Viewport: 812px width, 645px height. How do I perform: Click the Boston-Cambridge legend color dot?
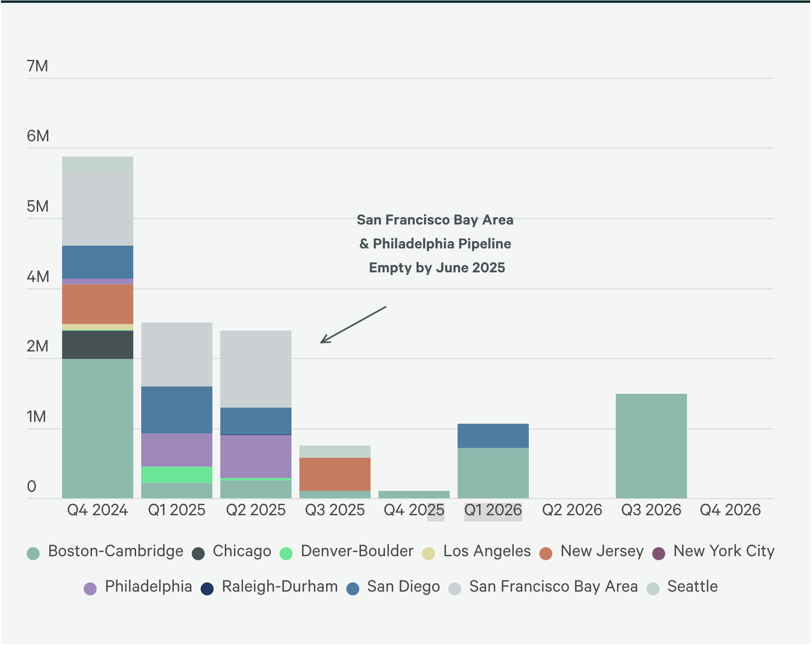[x=33, y=553]
